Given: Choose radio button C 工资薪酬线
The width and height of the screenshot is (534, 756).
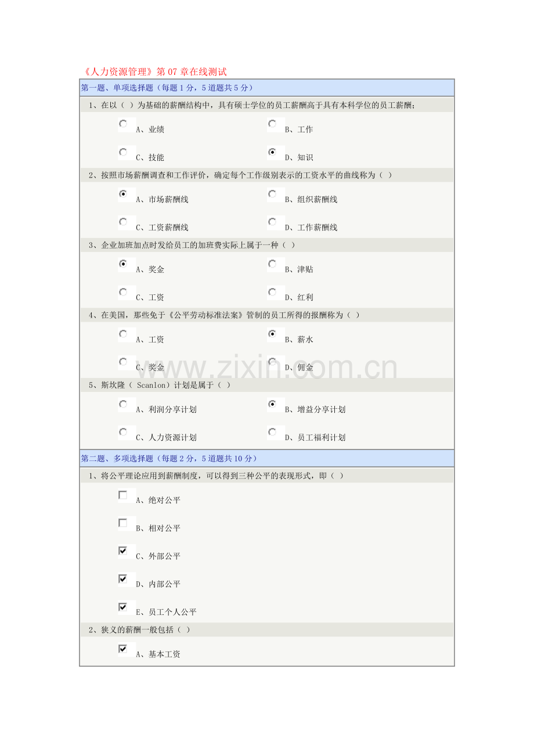Looking at the screenshot, I should point(123,222).
